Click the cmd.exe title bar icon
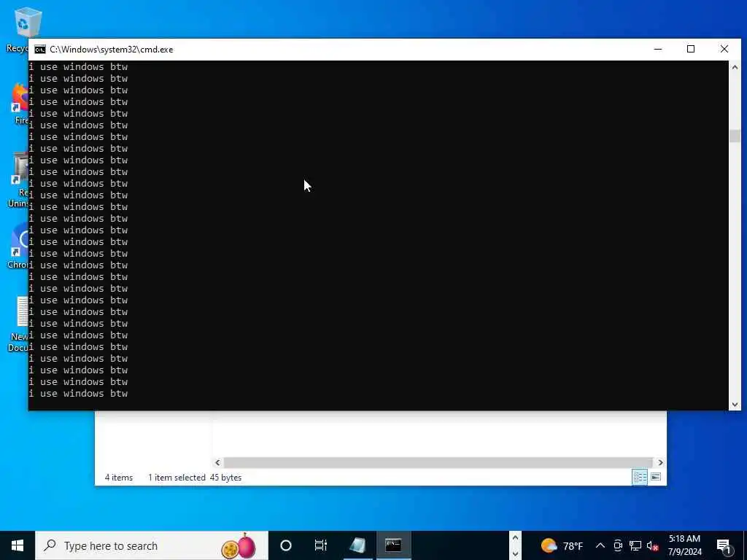Image resolution: width=747 pixels, height=560 pixels. click(x=40, y=50)
